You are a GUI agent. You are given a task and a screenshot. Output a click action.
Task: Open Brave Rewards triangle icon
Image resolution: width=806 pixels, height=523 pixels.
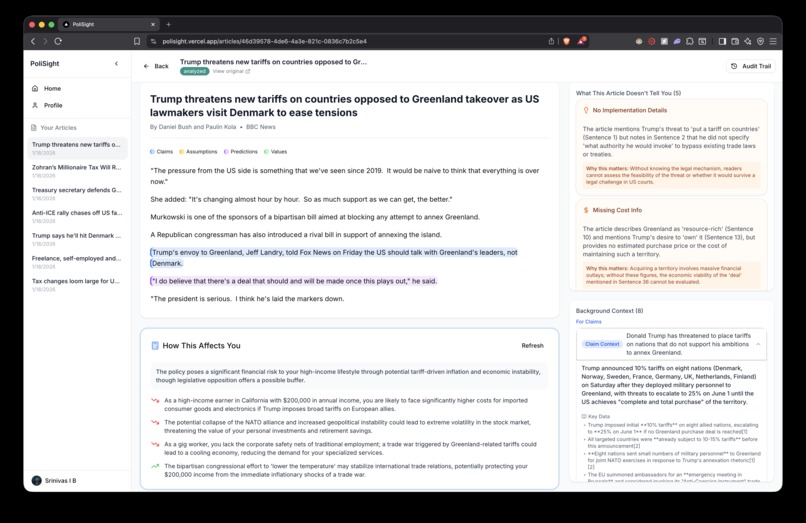[x=581, y=41]
